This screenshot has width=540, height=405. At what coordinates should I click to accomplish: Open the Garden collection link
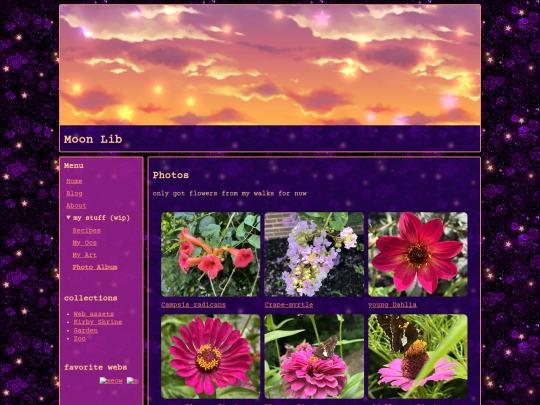click(x=85, y=331)
